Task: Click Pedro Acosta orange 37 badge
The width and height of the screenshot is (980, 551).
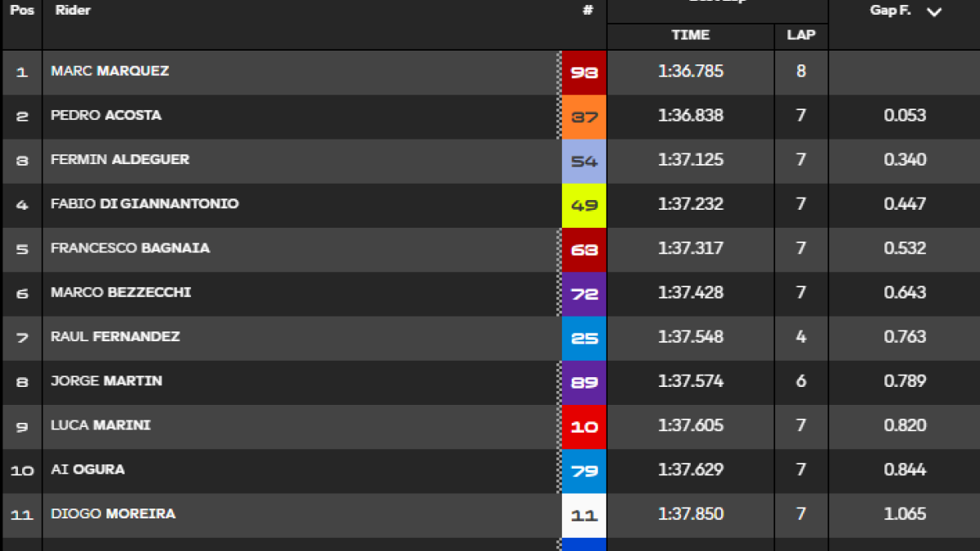Action: (x=584, y=117)
